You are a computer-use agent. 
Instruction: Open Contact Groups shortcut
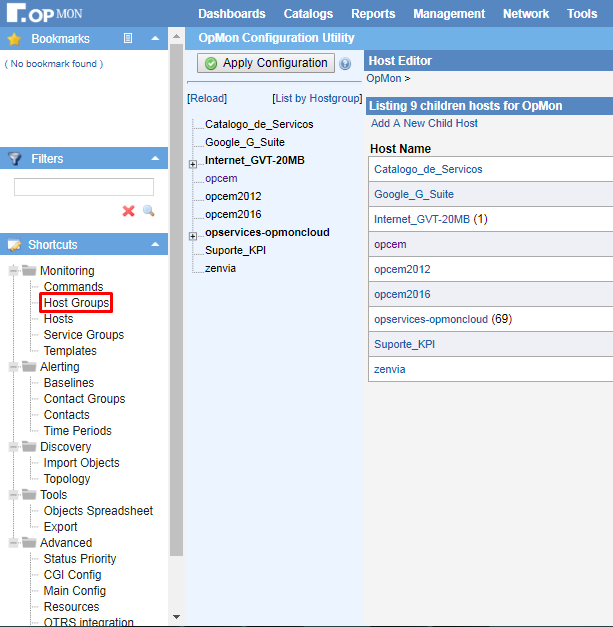[x=84, y=399]
